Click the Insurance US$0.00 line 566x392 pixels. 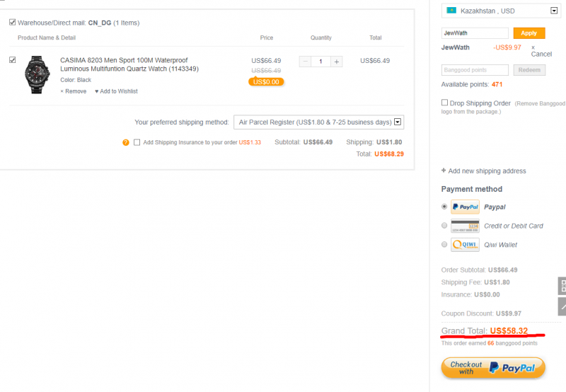(x=470, y=294)
